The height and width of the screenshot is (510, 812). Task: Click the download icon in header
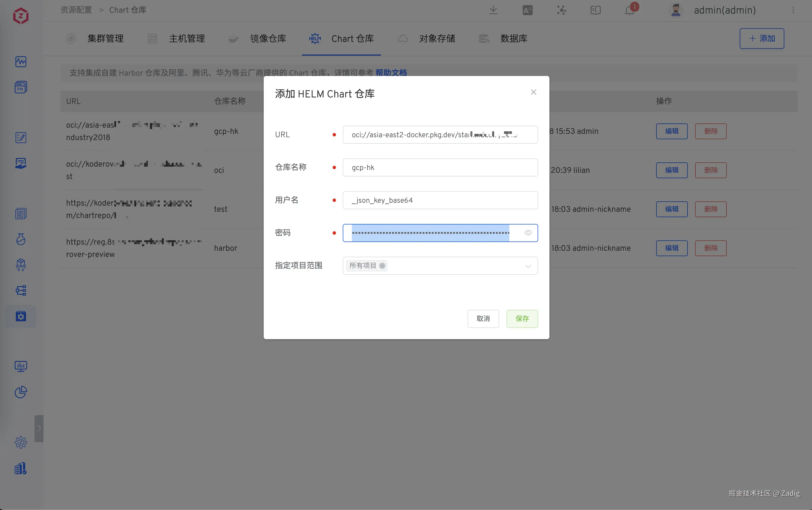[x=493, y=10]
